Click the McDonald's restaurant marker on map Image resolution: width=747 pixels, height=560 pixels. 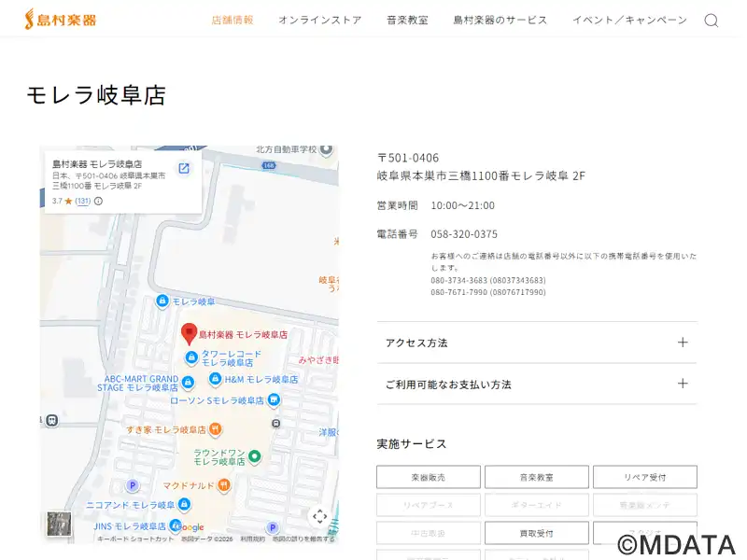(224, 485)
